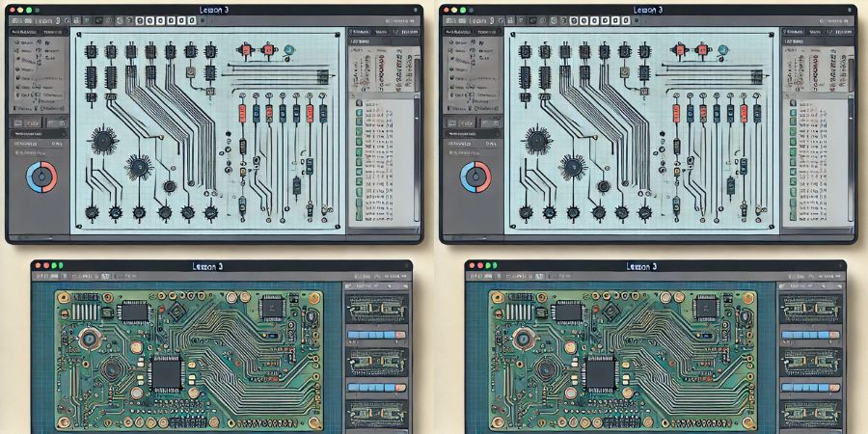Click top-left gold mounting hole on bottom-left PCB

click(63, 298)
